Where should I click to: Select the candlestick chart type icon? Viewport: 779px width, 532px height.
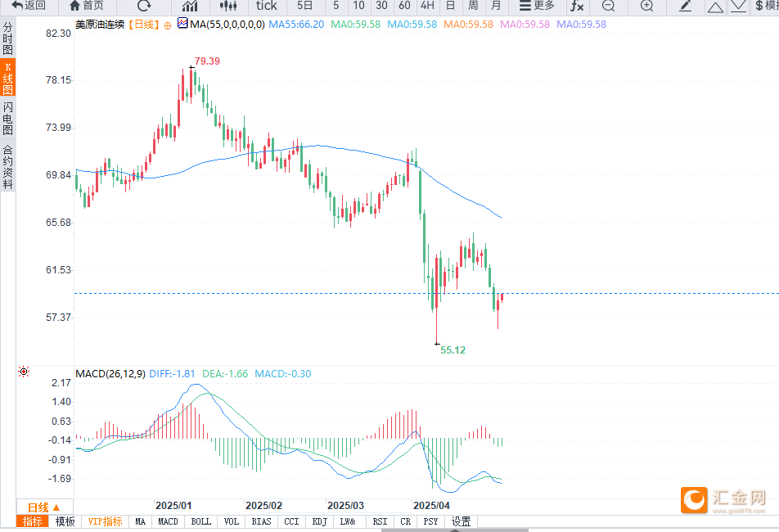pos(228,6)
